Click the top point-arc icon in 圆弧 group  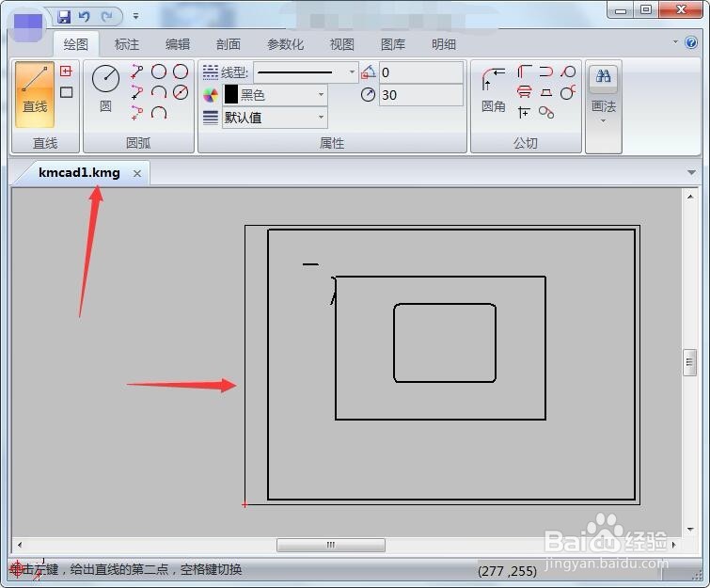click(136, 72)
